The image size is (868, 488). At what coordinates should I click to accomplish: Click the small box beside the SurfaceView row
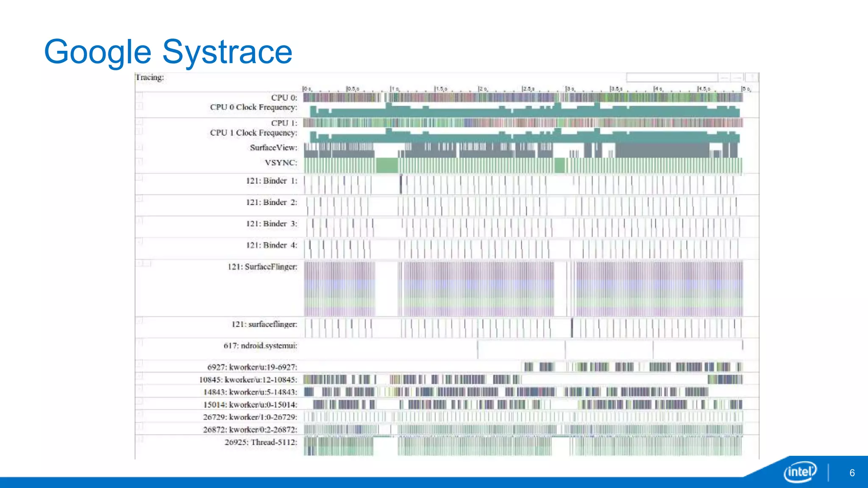[x=139, y=147]
